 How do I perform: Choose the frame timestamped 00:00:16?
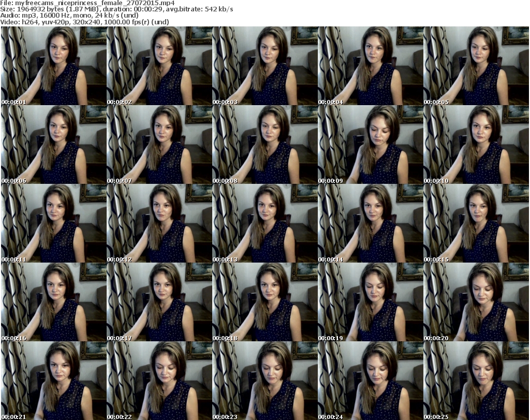[x=54, y=302]
